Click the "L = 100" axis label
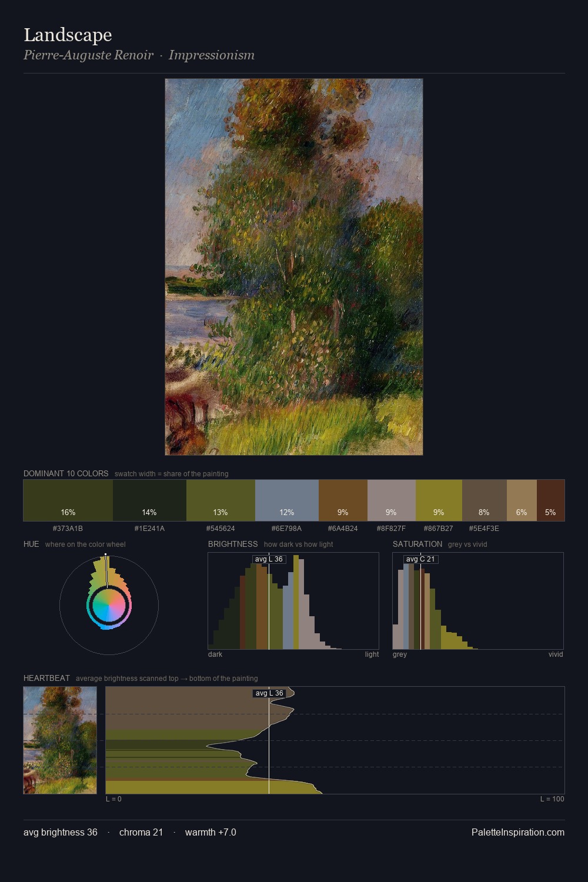 pyautogui.click(x=552, y=799)
